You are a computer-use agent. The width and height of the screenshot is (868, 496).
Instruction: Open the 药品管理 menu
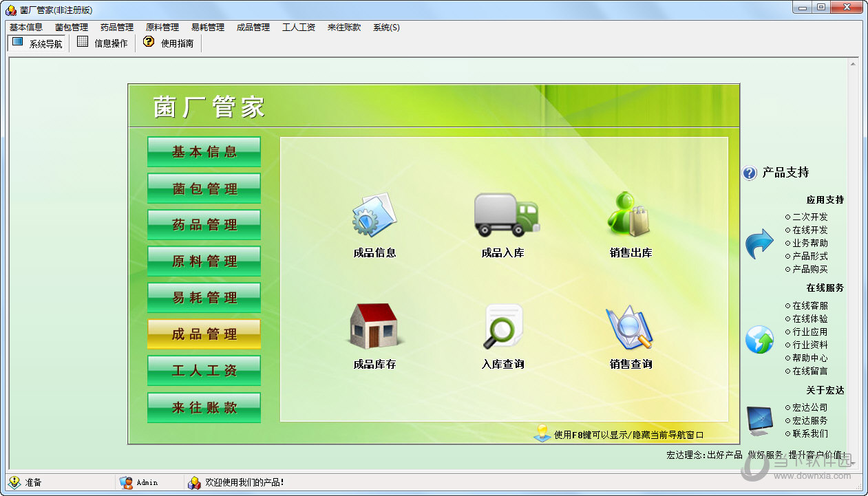117,28
